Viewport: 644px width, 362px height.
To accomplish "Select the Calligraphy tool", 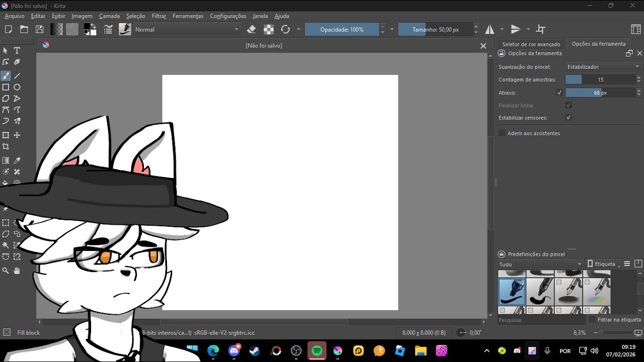I will pyautogui.click(x=17, y=62).
